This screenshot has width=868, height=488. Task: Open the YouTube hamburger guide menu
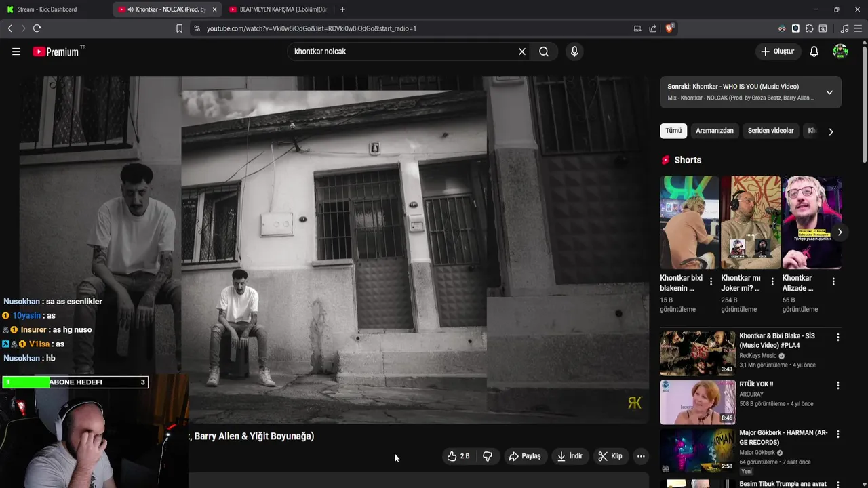coord(16,52)
